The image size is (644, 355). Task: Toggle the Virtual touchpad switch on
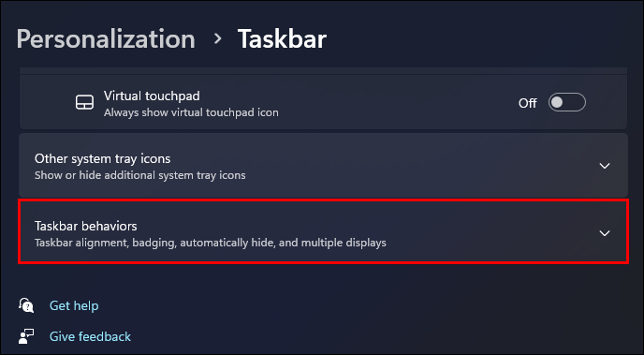567,102
